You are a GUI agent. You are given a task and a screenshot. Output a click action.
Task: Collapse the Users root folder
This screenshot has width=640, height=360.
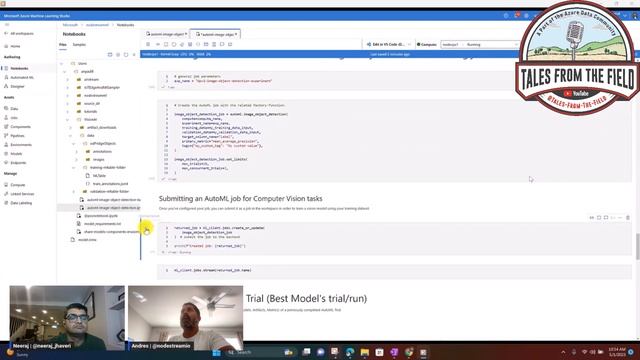pos(62,64)
